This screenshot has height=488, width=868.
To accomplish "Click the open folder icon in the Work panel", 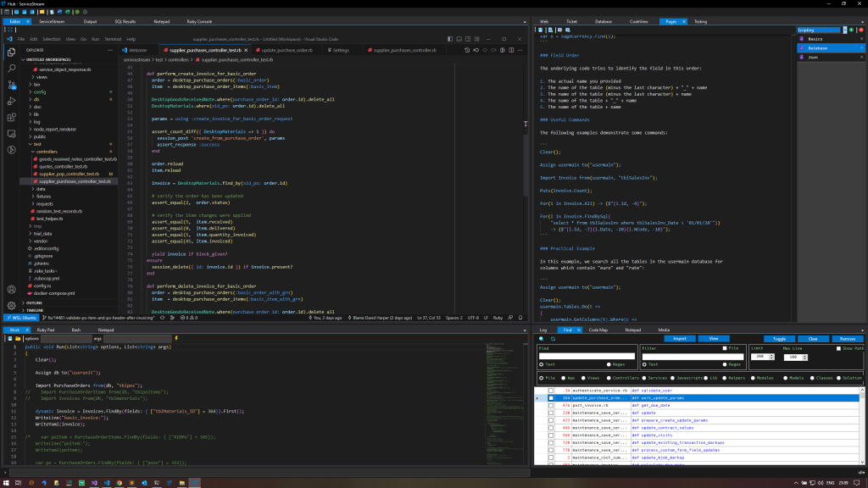I will [18, 339].
